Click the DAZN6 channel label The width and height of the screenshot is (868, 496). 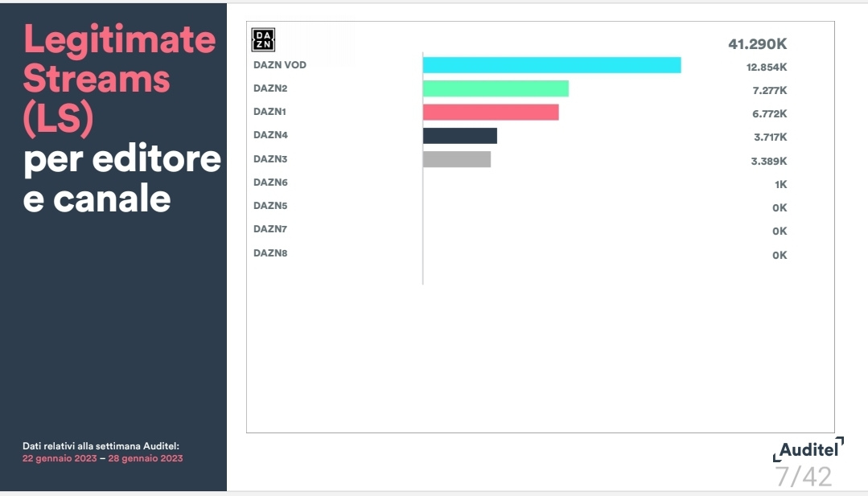(270, 182)
